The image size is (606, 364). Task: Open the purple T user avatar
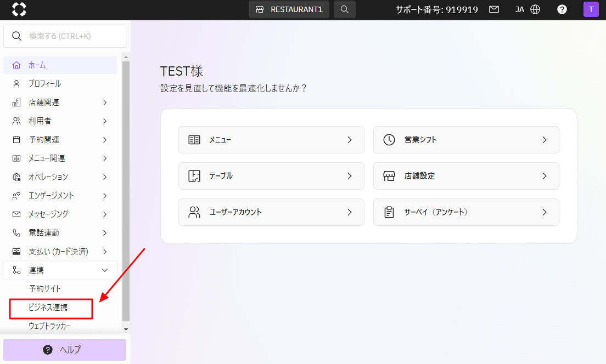pos(591,9)
